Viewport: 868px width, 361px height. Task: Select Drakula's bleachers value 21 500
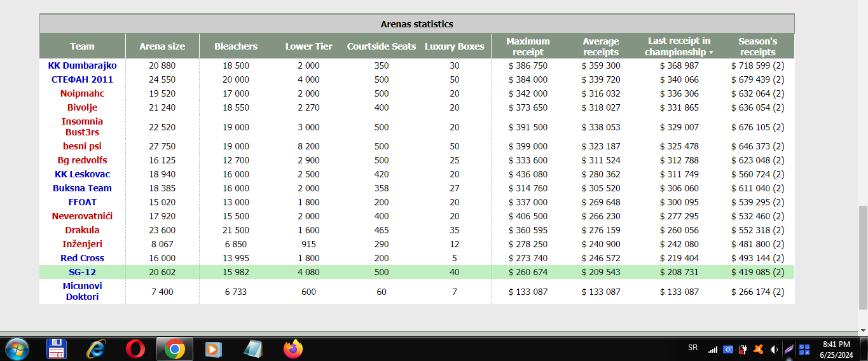[x=236, y=230]
